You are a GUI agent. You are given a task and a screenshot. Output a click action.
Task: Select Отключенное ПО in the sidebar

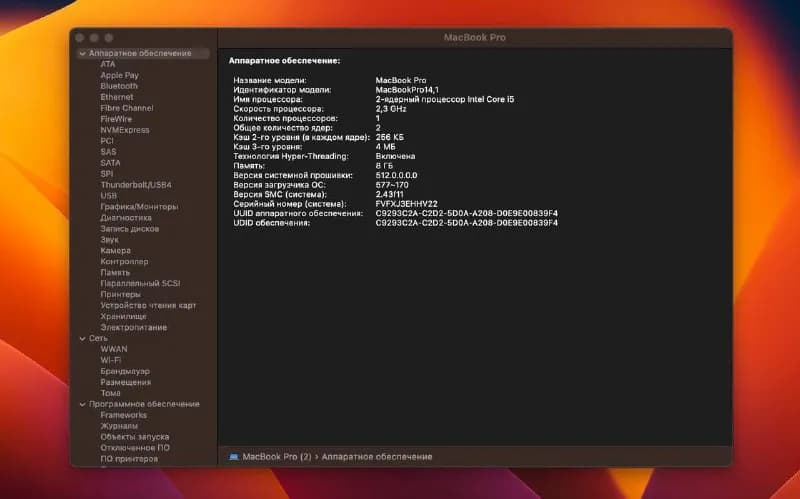135,448
